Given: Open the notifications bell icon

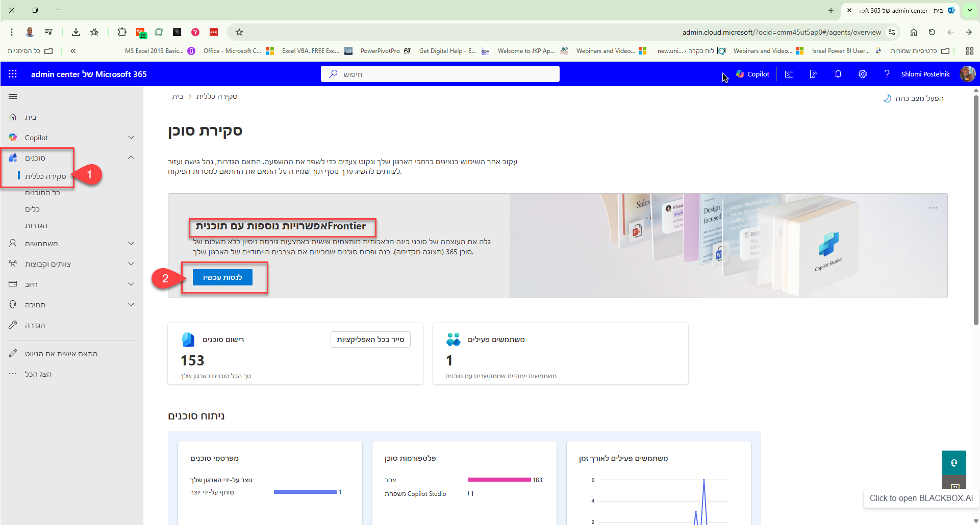Looking at the screenshot, I should coord(838,74).
